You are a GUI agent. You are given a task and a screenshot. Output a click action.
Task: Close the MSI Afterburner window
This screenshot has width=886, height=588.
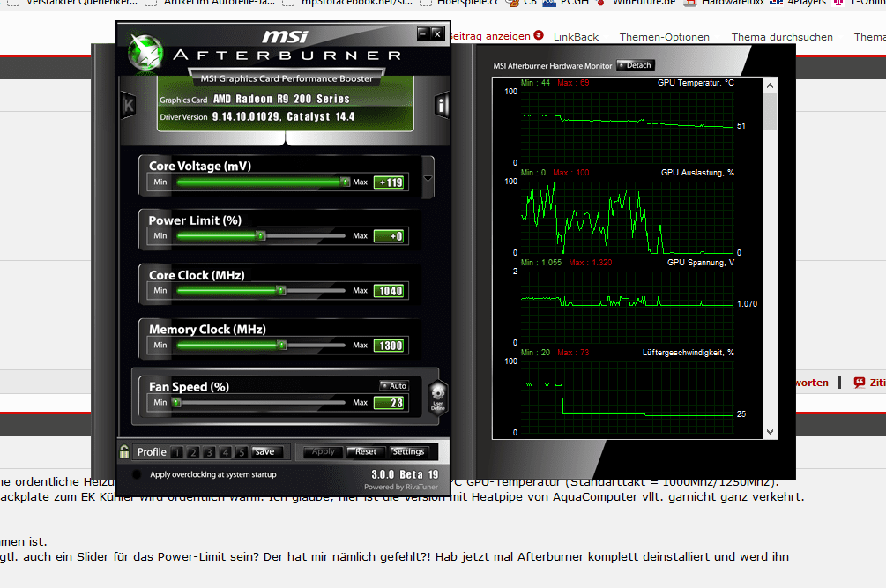(x=436, y=33)
